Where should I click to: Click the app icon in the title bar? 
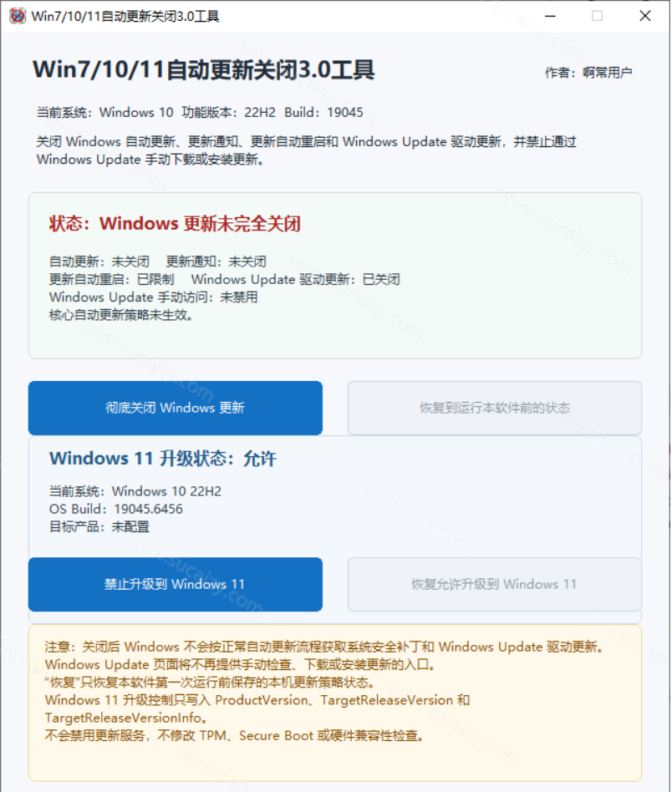[x=18, y=16]
